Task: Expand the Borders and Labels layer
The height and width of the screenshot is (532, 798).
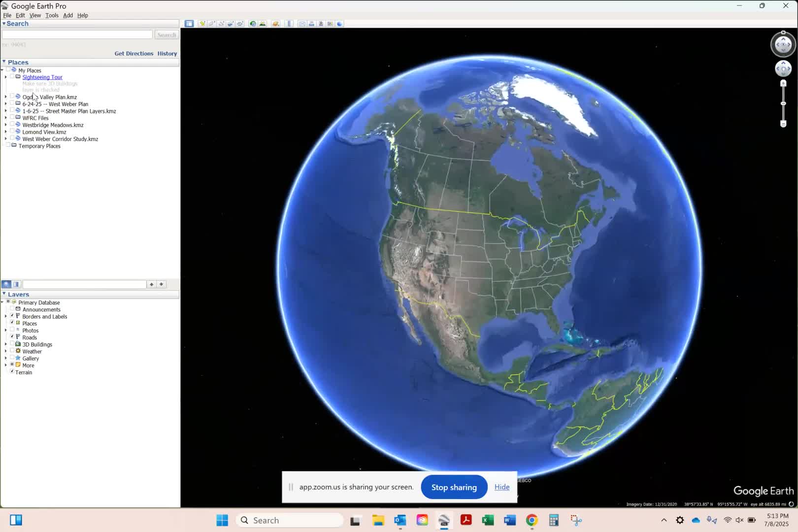Action: (5, 316)
